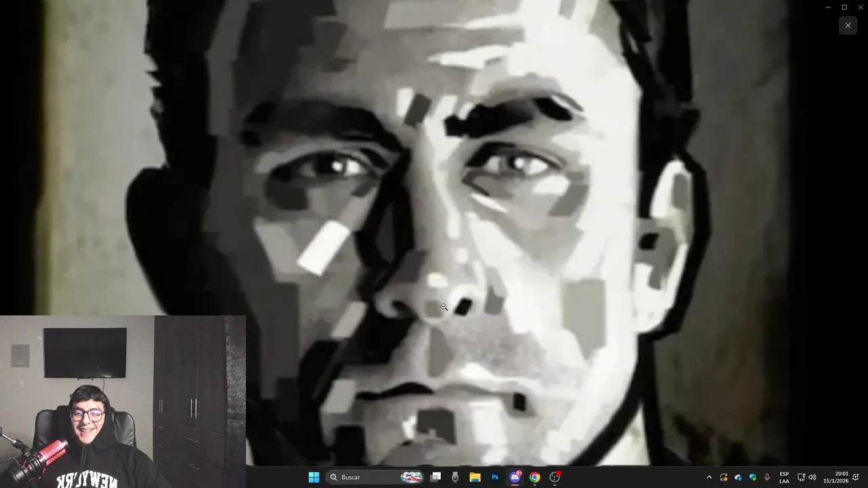868x488 pixels.
Task: Open Task View from the taskbar
Action: tap(436, 477)
